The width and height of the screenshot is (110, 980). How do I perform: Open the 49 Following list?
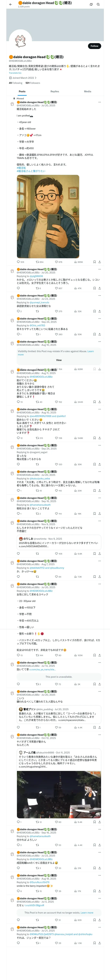pos(15,83)
